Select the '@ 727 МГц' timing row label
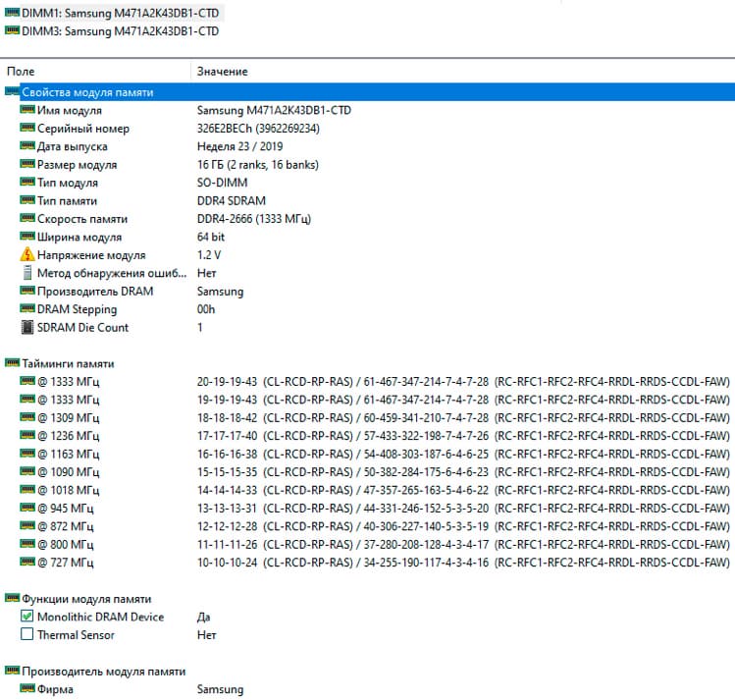Viewport: 735px width, 700px height. 65,563
